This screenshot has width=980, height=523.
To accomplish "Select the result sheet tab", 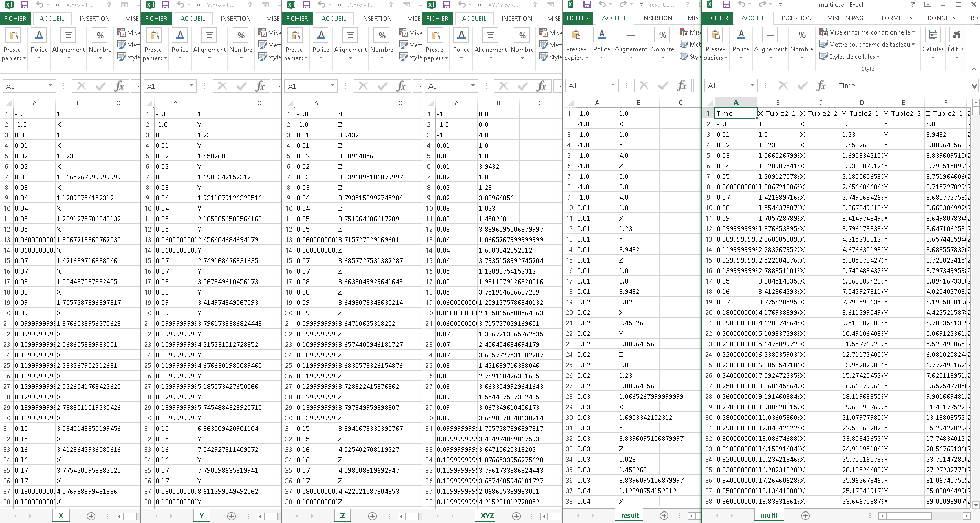I will tap(630, 515).
